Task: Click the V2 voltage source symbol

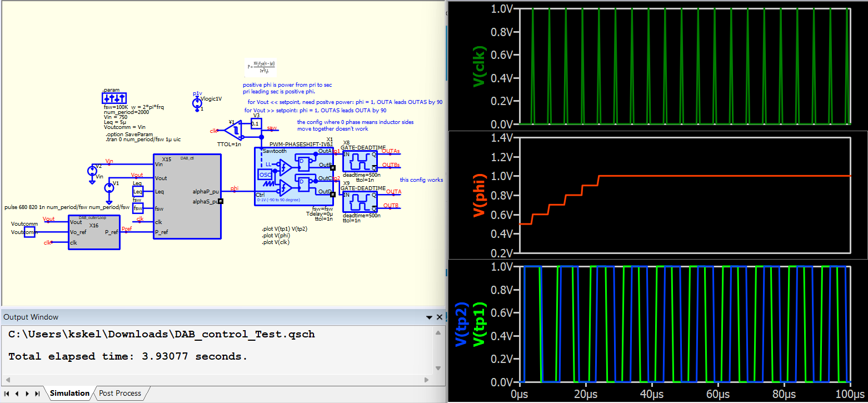Action: click(x=92, y=171)
